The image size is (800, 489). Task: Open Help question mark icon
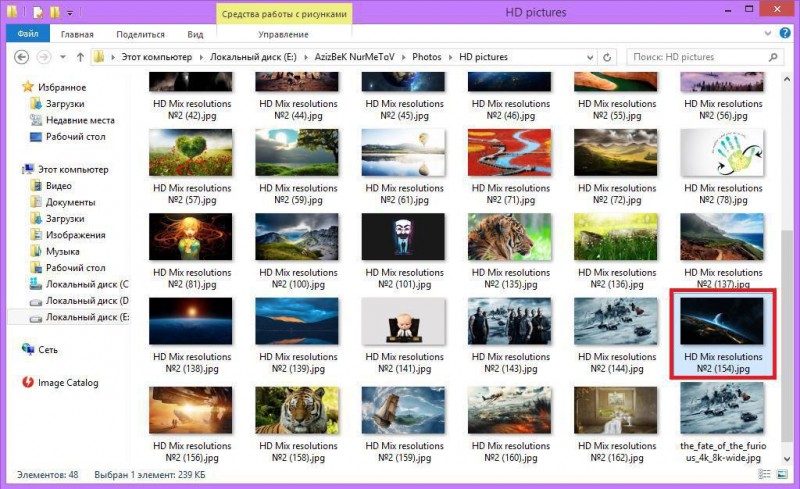point(785,33)
